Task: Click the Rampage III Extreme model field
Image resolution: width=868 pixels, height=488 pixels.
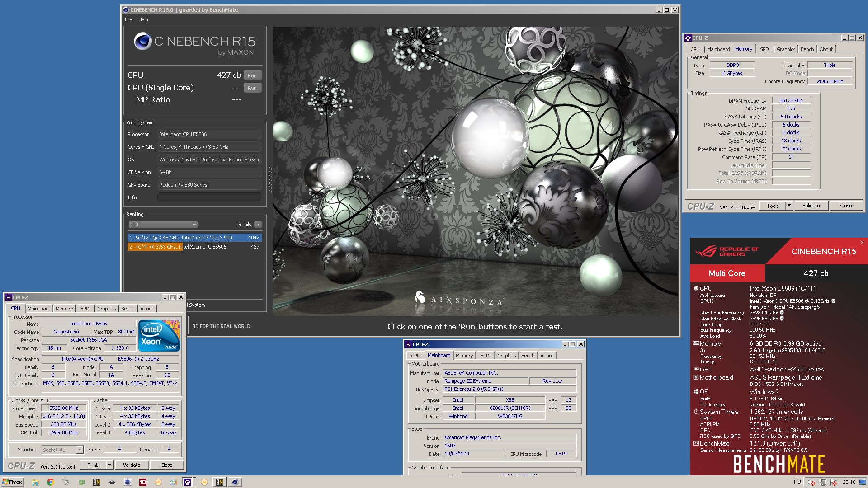Action: click(x=485, y=381)
